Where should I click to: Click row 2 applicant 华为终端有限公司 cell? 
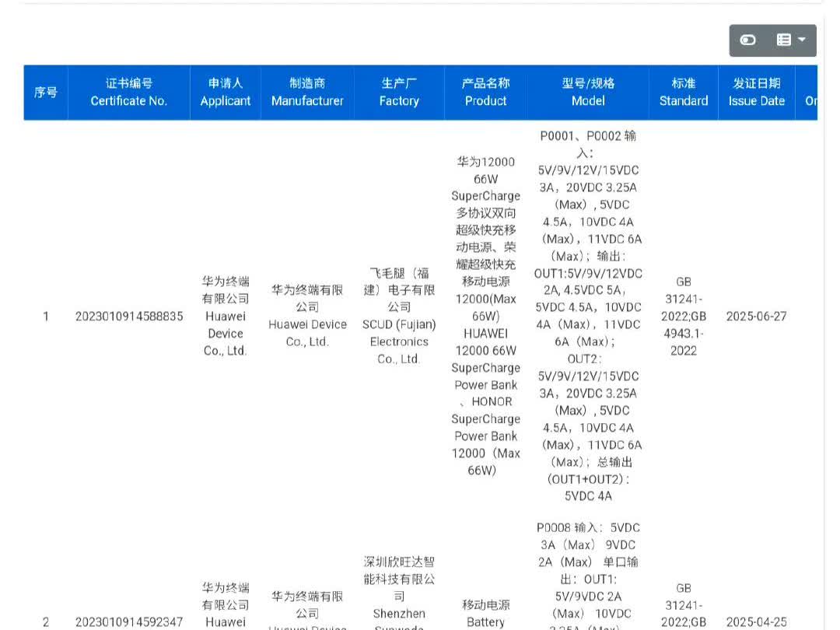(226, 605)
